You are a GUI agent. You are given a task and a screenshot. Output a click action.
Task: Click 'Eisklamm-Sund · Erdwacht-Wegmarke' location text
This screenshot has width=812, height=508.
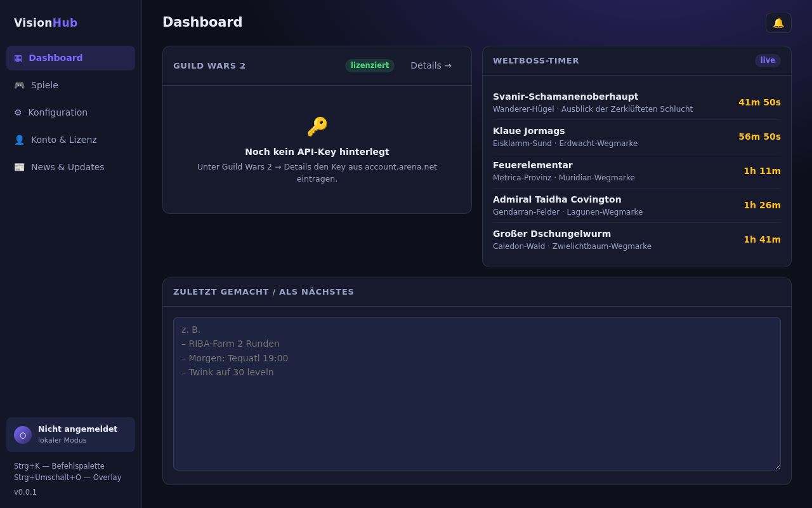coord(565,144)
